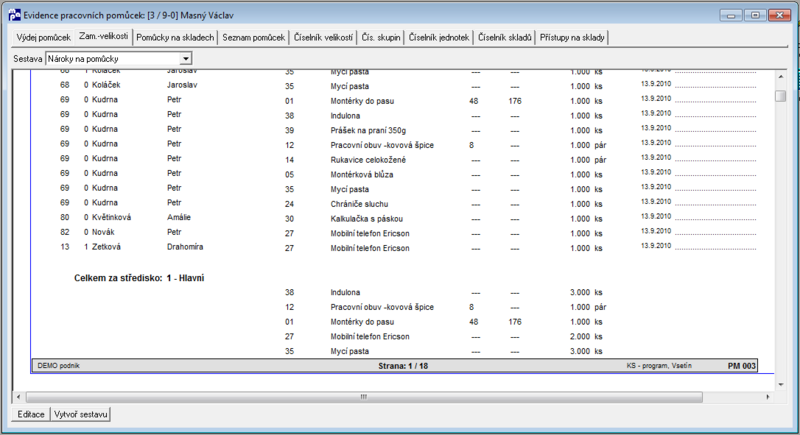Click Mycí pasta in the totals section
The width and height of the screenshot is (800, 435).
(x=349, y=351)
